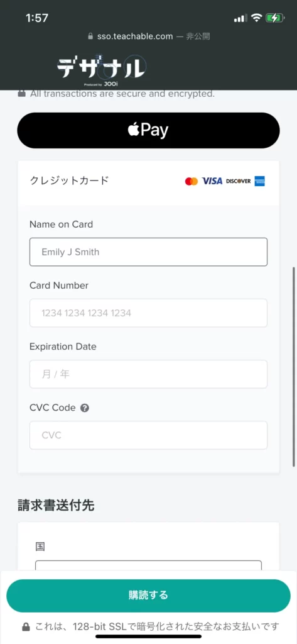Tap the Apple Pay button

click(x=148, y=130)
